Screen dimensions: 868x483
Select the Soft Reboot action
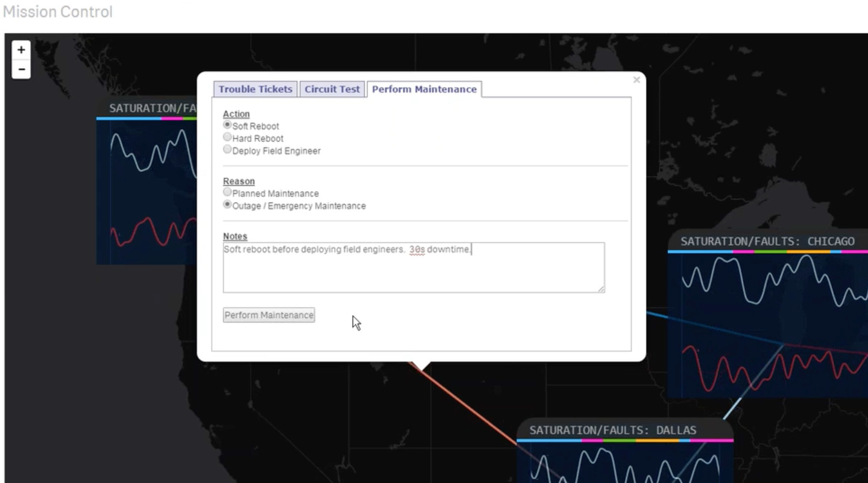pyautogui.click(x=227, y=125)
